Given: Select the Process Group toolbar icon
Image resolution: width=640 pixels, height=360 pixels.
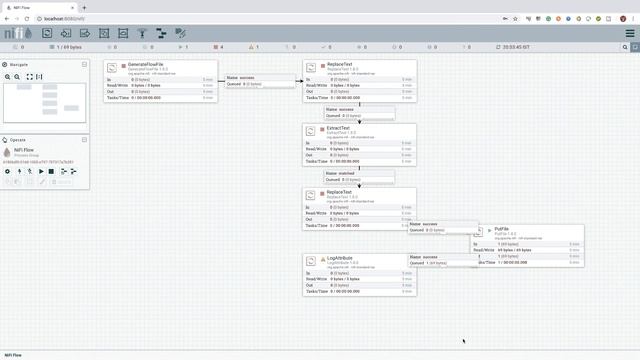Looking at the screenshot, I should pos(104,33).
